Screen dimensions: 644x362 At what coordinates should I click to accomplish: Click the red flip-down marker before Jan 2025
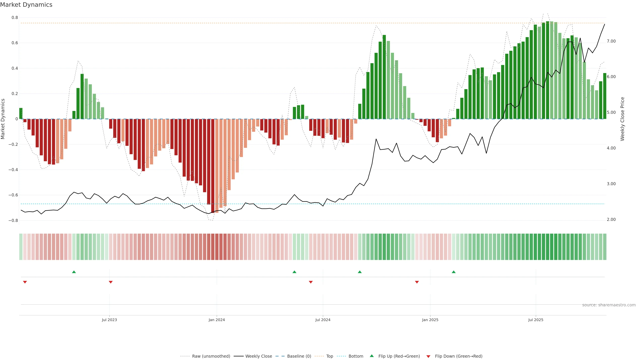417,282
